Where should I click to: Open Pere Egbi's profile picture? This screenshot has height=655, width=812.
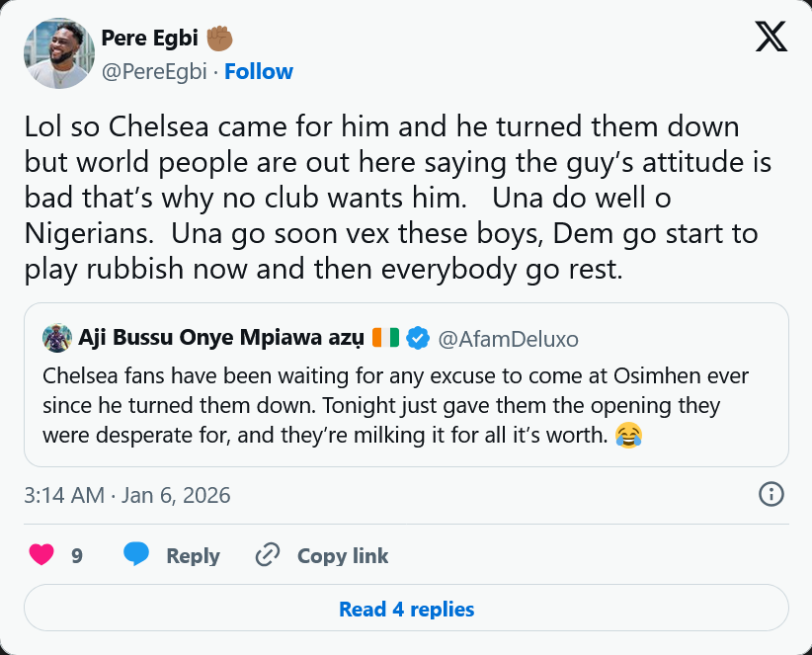(x=58, y=53)
